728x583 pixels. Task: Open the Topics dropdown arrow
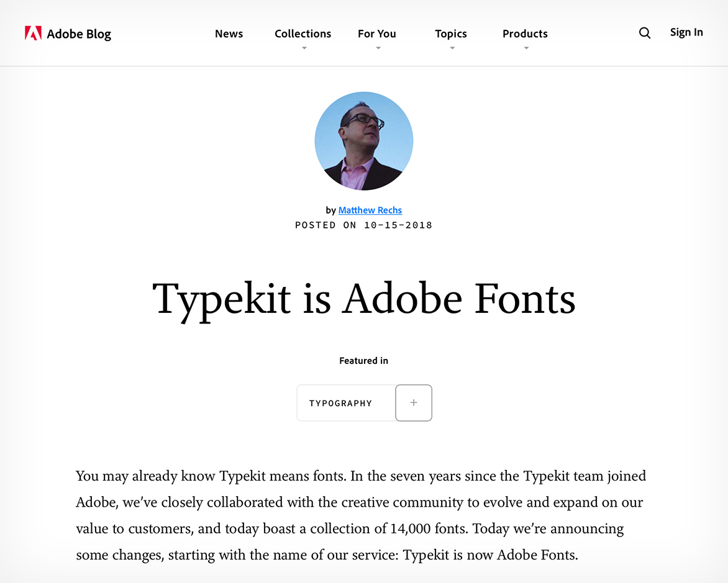451,47
